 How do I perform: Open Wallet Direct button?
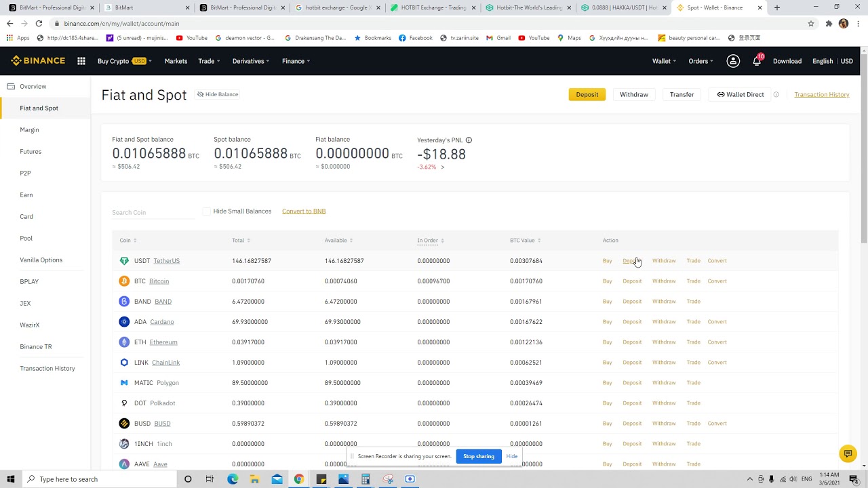click(x=741, y=95)
